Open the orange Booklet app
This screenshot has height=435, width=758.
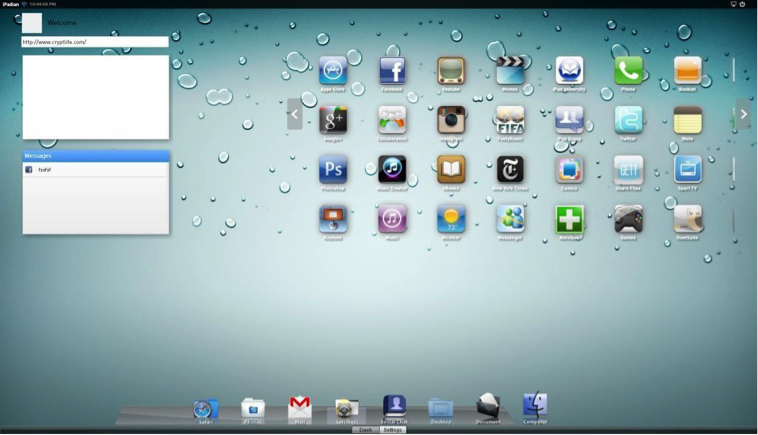[x=687, y=71]
